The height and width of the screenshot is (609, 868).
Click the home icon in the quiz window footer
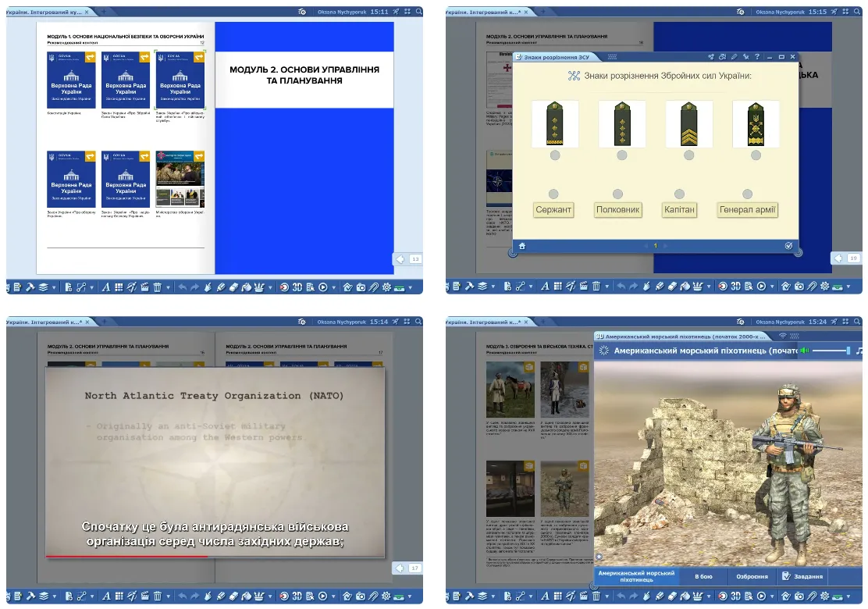click(x=521, y=246)
